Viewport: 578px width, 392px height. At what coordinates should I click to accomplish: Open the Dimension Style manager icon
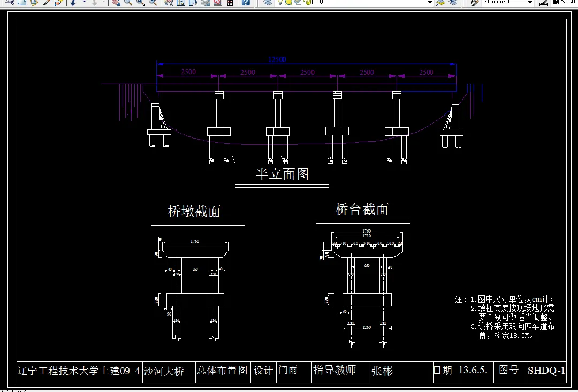point(544,2)
